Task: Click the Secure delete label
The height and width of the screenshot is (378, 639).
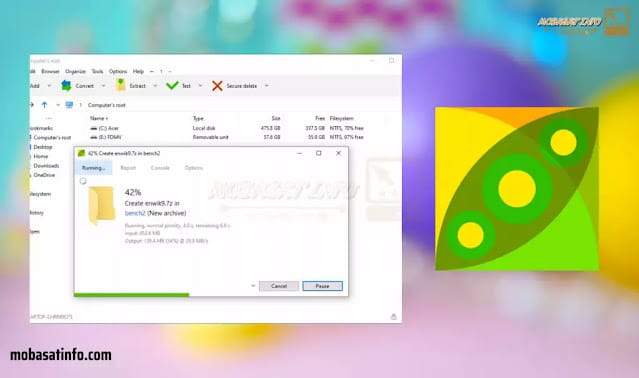Action: 242,86
